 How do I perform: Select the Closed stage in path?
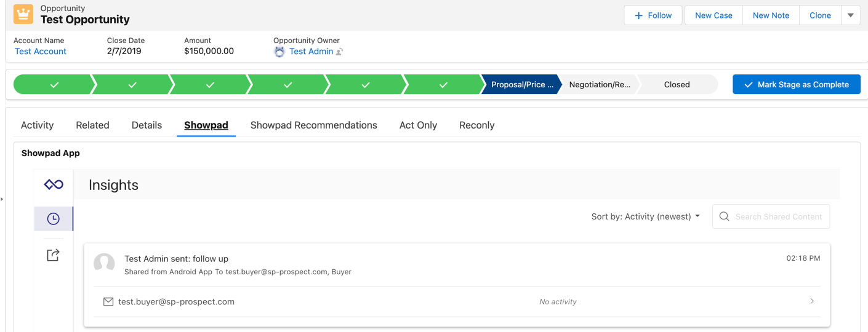[x=677, y=85]
